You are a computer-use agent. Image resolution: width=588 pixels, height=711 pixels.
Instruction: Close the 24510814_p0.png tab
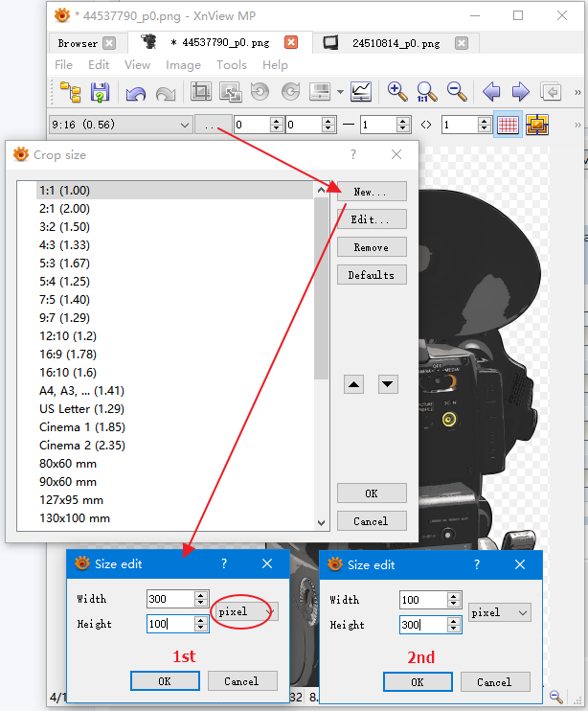(x=462, y=43)
